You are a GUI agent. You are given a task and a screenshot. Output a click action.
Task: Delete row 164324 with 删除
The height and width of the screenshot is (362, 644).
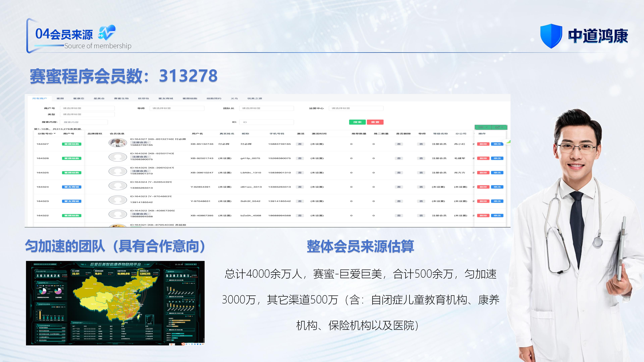[x=483, y=187]
